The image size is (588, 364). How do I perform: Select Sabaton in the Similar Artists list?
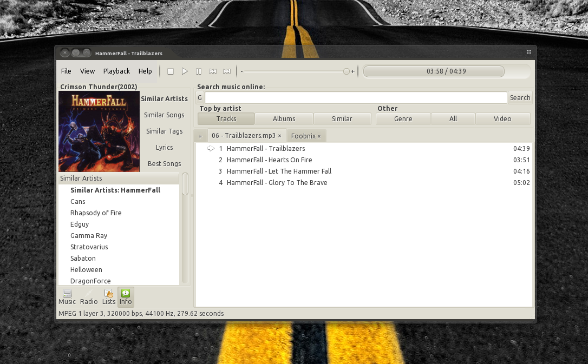tap(82, 258)
